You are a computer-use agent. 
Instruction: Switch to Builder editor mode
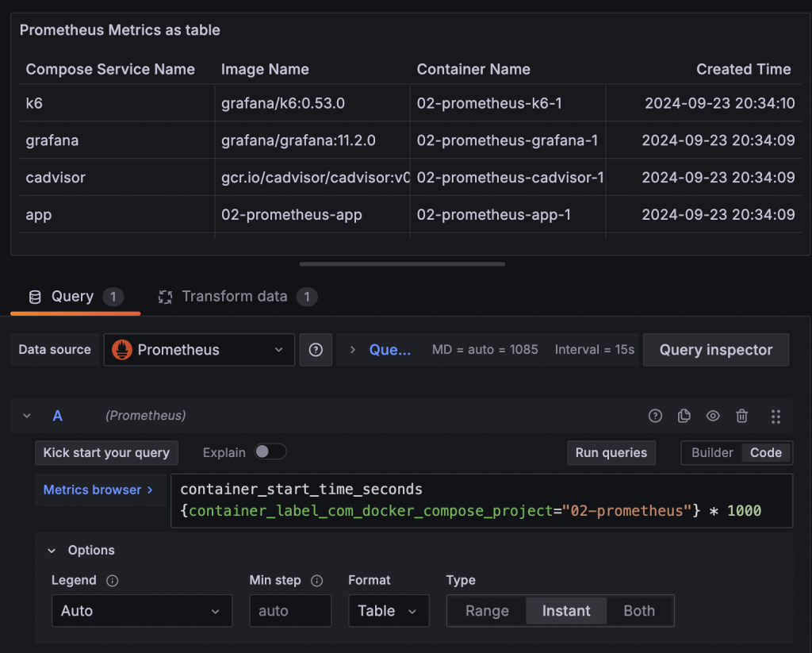click(x=712, y=452)
